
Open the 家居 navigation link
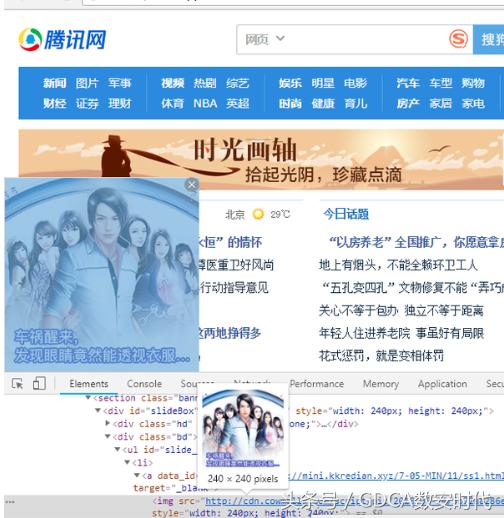click(x=441, y=104)
